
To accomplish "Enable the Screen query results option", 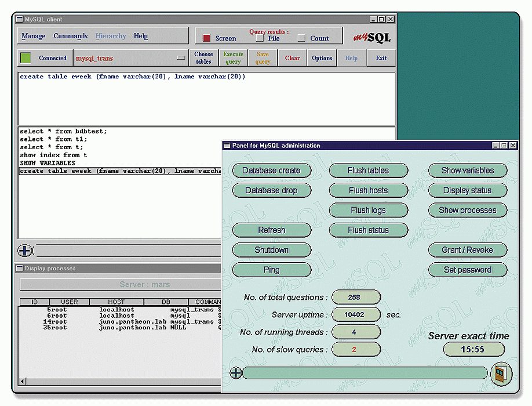I will coord(207,38).
